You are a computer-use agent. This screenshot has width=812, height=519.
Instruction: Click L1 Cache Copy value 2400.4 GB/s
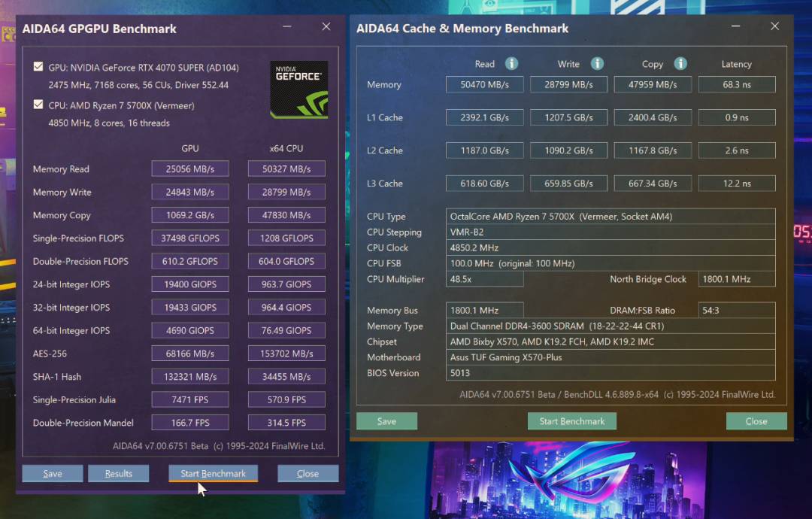(653, 117)
